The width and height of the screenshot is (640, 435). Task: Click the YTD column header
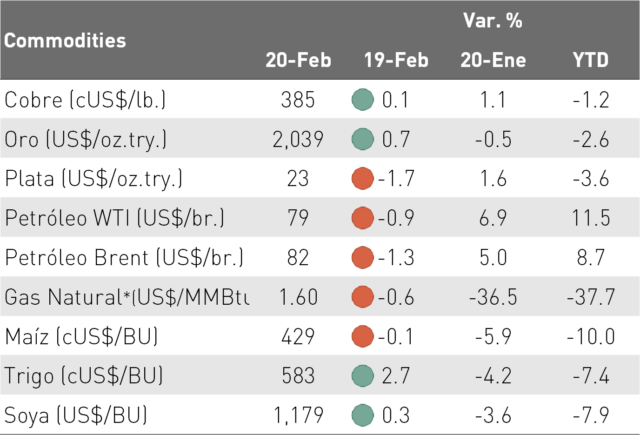click(590, 60)
